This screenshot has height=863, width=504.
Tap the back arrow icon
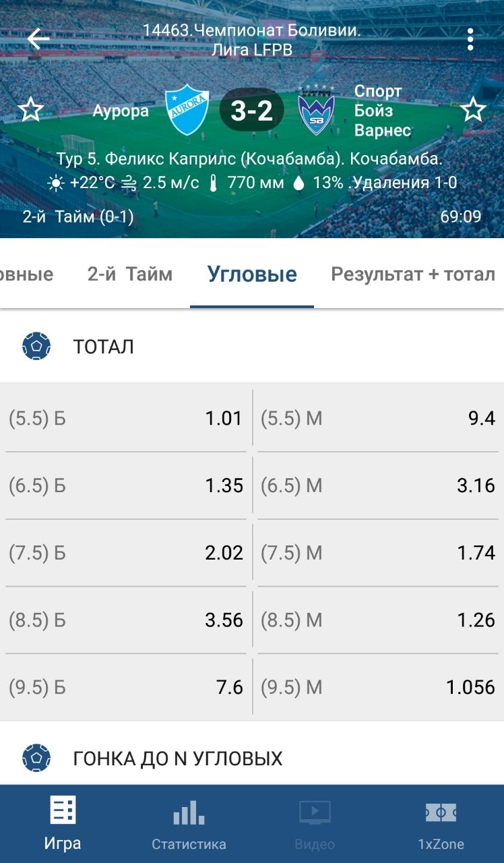click(x=38, y=39)
